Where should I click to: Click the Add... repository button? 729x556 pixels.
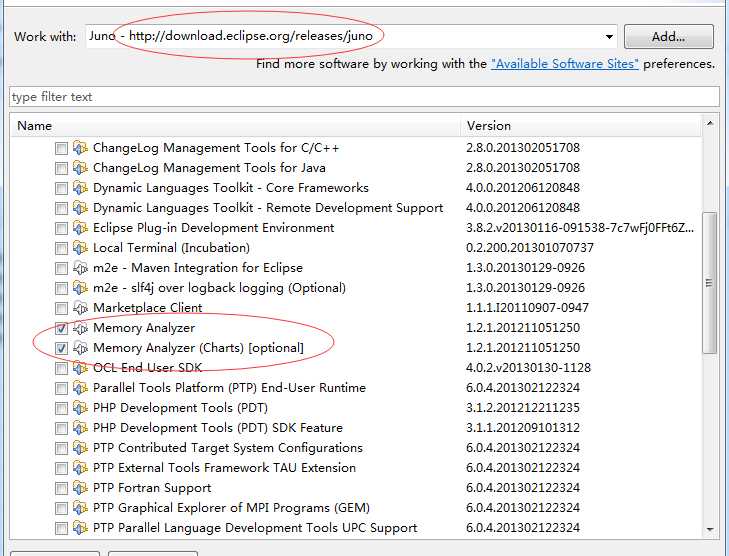point(669,37)
